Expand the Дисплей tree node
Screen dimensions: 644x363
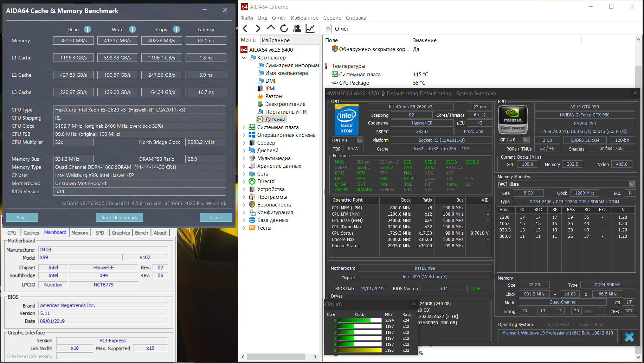244,151
